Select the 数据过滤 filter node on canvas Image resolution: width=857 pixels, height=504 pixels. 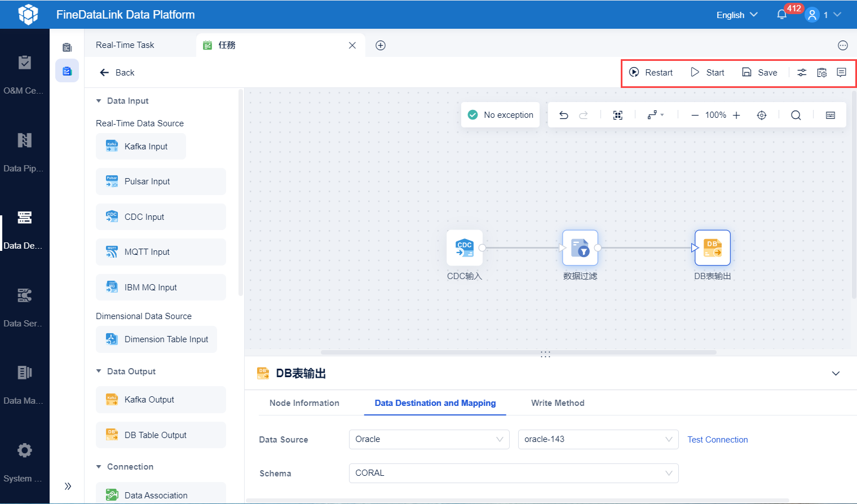tap(580, 248)
